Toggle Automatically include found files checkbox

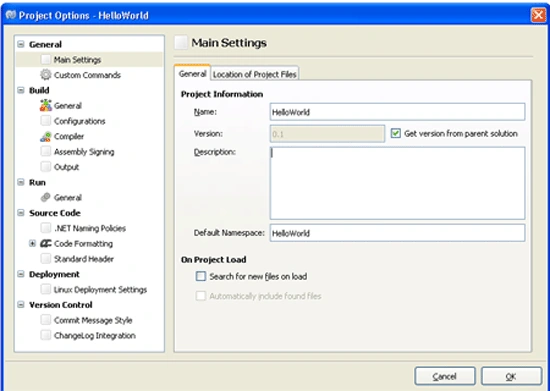tap(201, 296)
